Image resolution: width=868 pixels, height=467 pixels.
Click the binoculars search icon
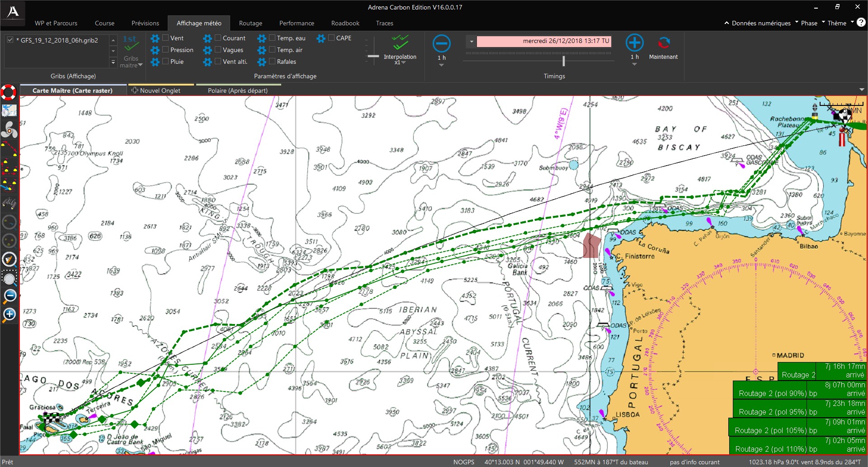point(9,204)
